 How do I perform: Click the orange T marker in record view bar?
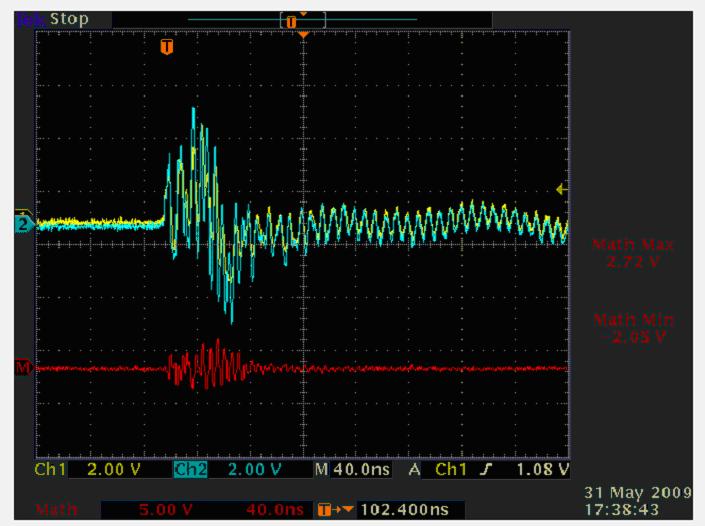(x=291, y=21)
